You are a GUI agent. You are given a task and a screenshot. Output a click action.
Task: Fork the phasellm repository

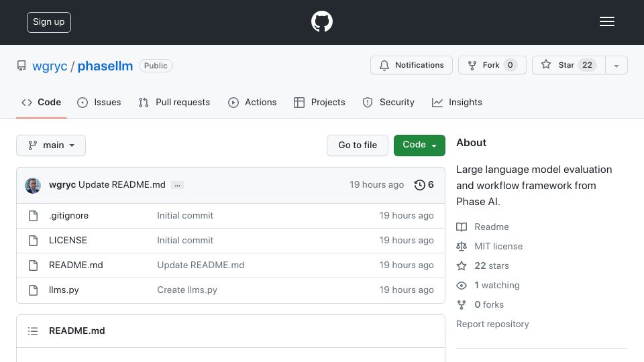coord(492,65)
